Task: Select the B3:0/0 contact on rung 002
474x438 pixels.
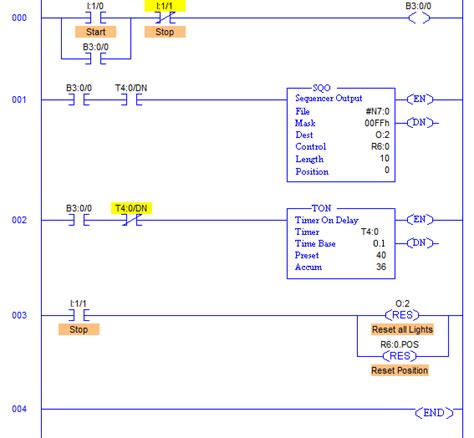Action: 79,220
